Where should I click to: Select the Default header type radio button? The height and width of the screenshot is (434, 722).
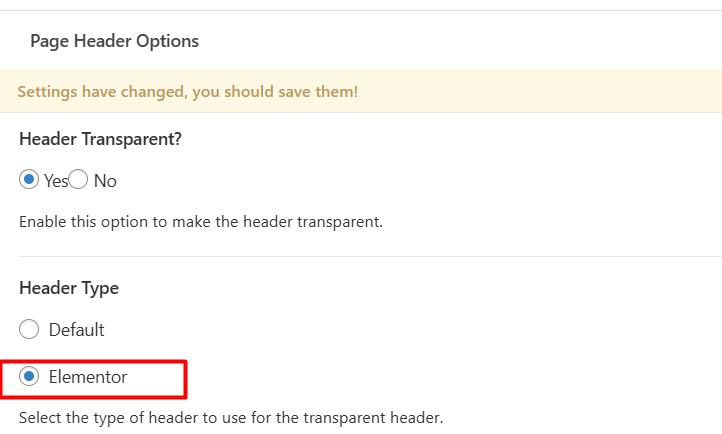pyautogui.click(x=29, y=329)
